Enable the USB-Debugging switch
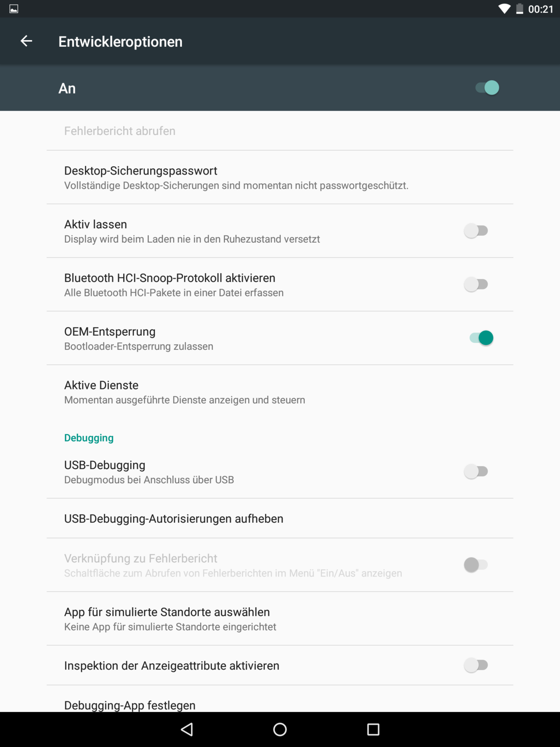This screenshot has width=560, height=747. click(x=476, y=472)
